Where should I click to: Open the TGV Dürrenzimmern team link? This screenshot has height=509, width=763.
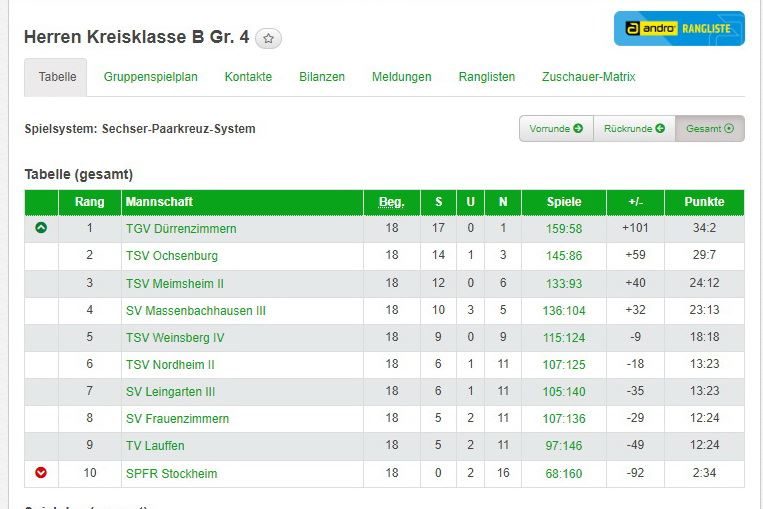181,229
